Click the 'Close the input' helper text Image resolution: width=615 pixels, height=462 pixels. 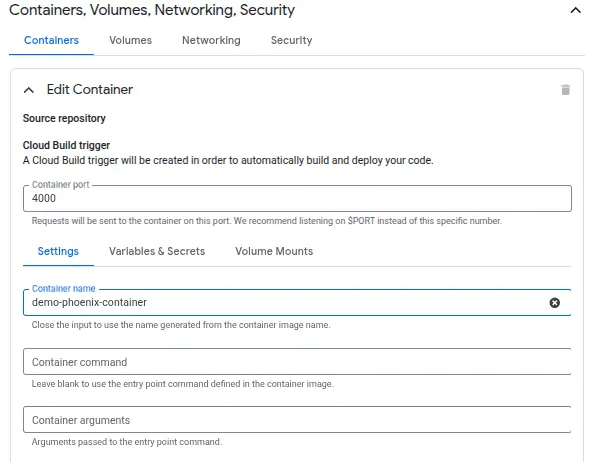(x=181, y=325)
